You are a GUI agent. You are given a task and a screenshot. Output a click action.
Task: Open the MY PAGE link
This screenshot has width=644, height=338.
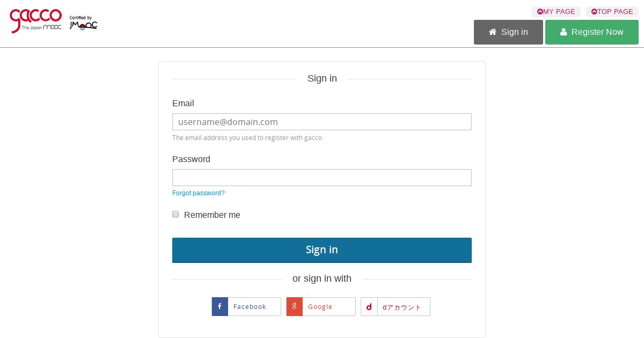point(559,12)
